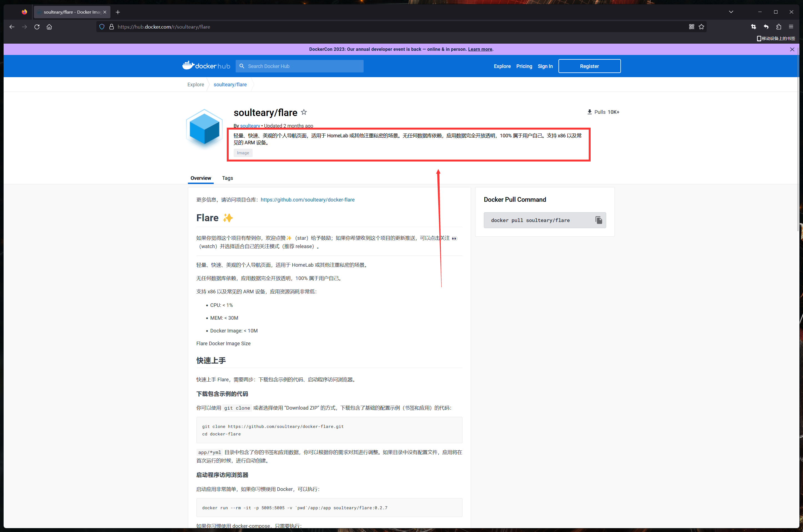Image resolution: width=803 pixels, height=532 pixels.
Task: Click the Docker Hub logo
Action: [206, 66]
